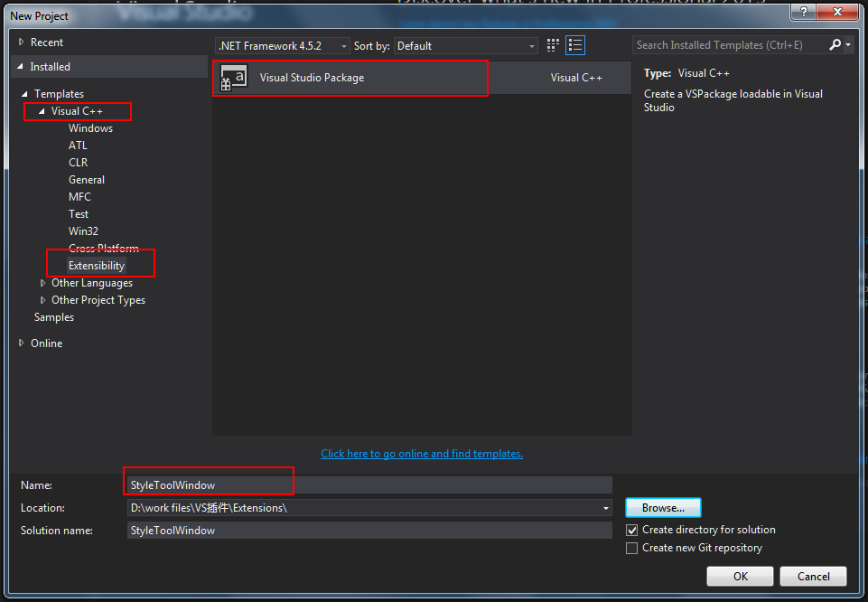The image size is (868, 602).
Task: Open the online templates link
Action: (422, 454)
